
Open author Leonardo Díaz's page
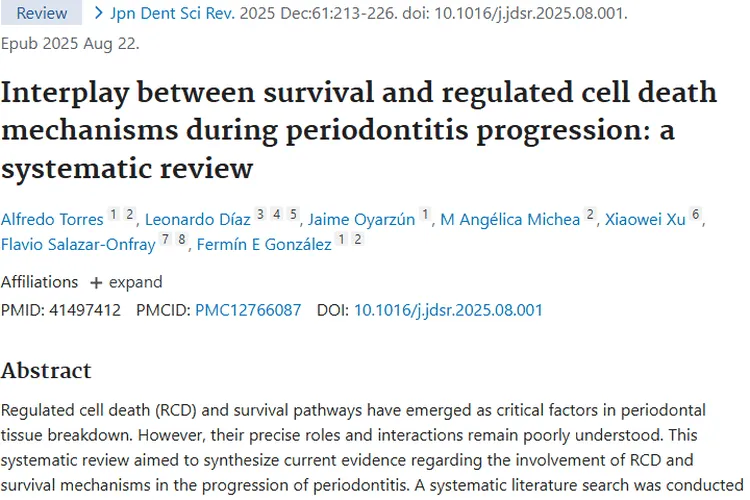(198, 219)
